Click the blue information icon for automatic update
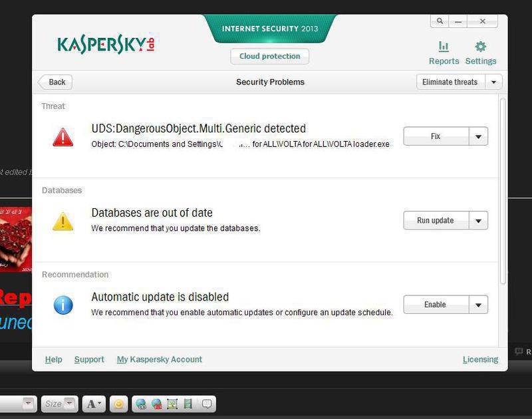The width and height of the screenshot is (532, 419). 63,305
